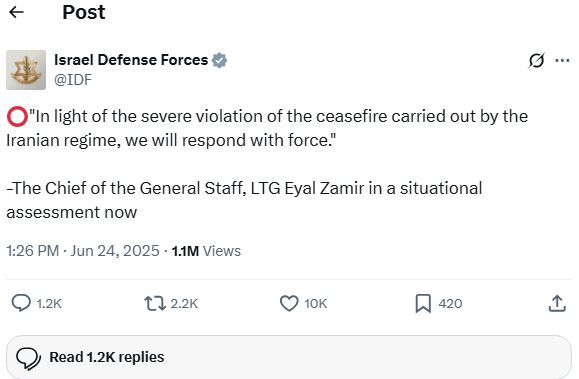Click the 420 bookmarks count
The height and width of the screenshot is (379, 579).
(x=450, y=304)
